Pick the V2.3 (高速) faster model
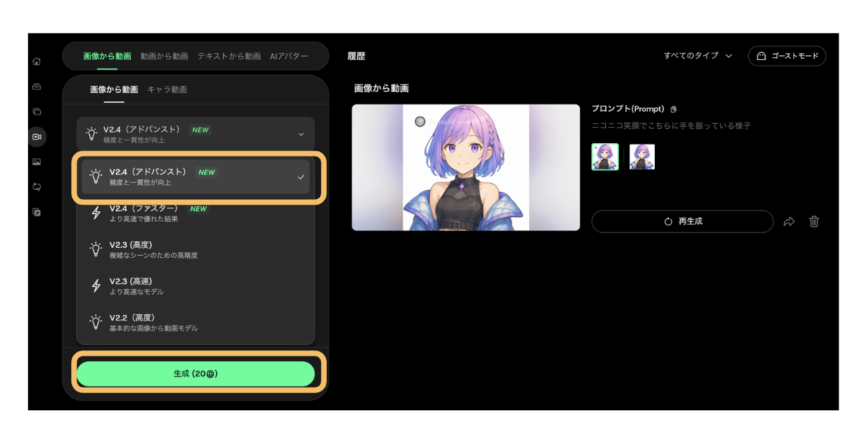 [x=195, y=286]
